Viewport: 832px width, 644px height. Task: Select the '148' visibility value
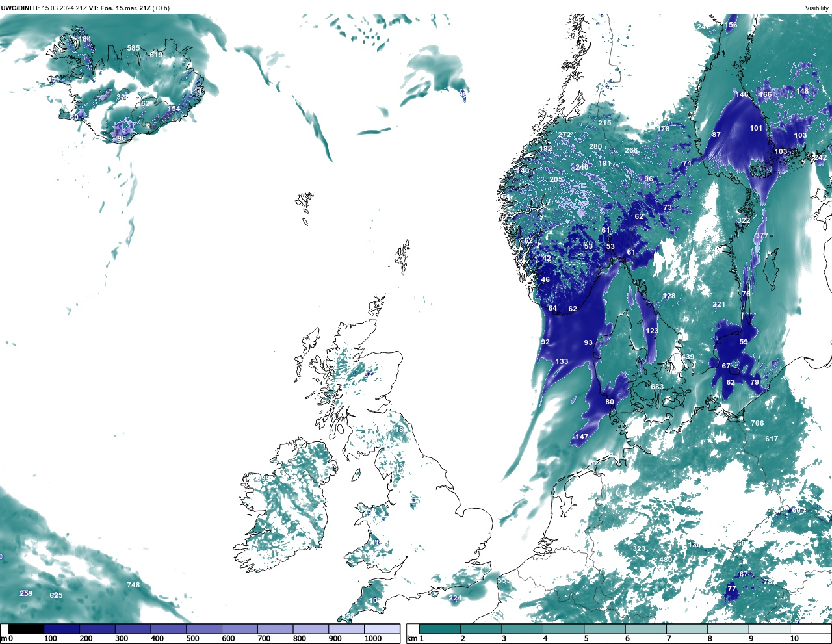[x=803, y=91]
